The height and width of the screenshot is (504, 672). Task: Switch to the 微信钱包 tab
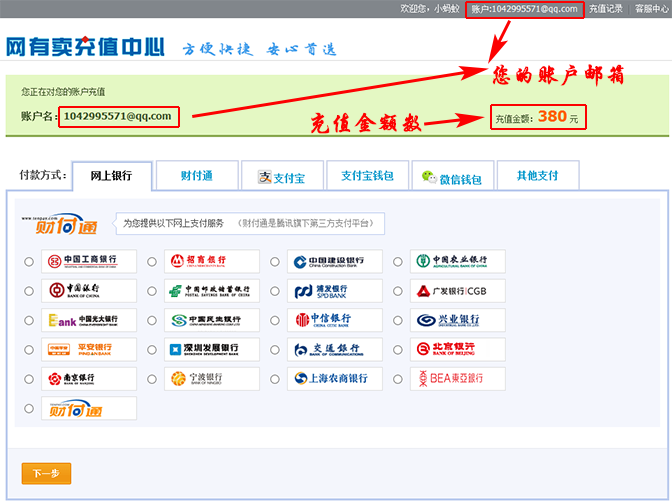[453, 175]
